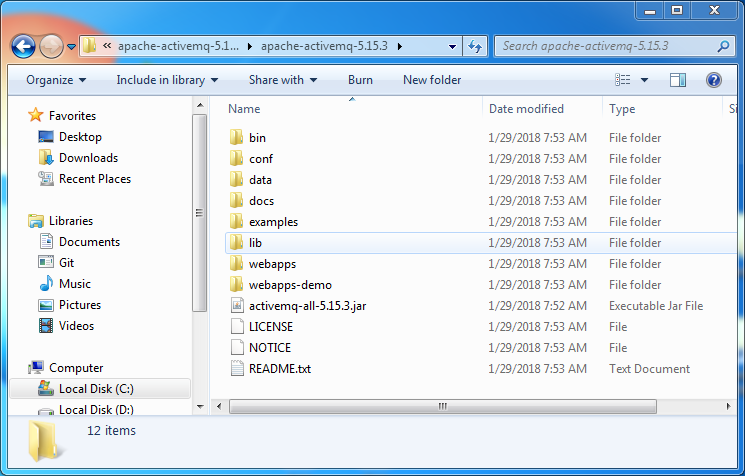Screen dimensions: 745x476
Task: Click the folder icon in address bar
Action: 89,46
